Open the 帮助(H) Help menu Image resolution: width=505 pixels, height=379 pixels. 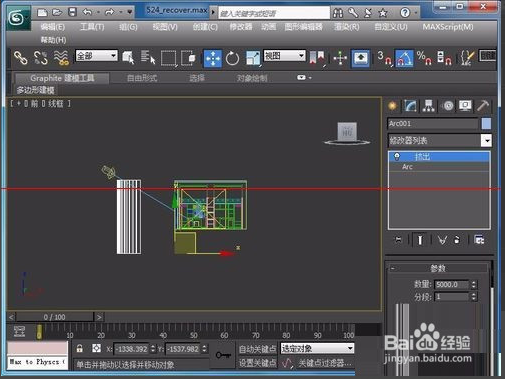point(53,40)
